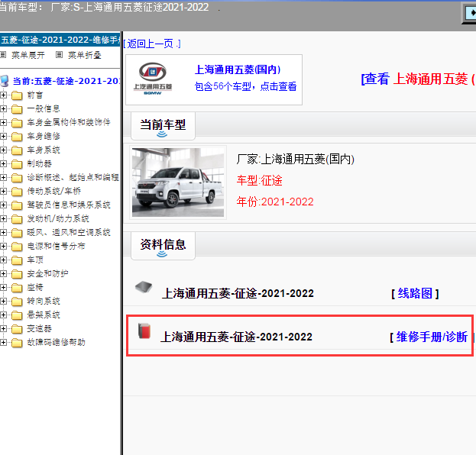Screen dimensions: 476x455
Task: Click 厂家:上海通用五菱(国内) text
Action: pos(296,160)
